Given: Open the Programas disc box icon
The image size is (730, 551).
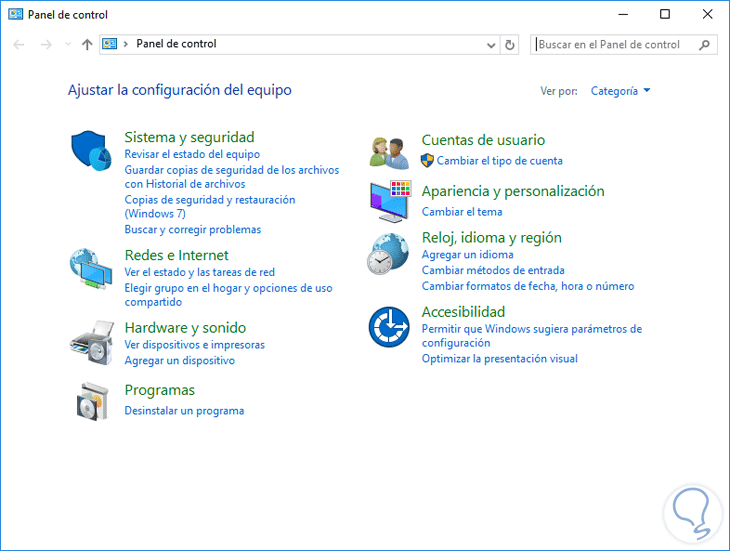Looking at the screenshot, I should [92, 402].
